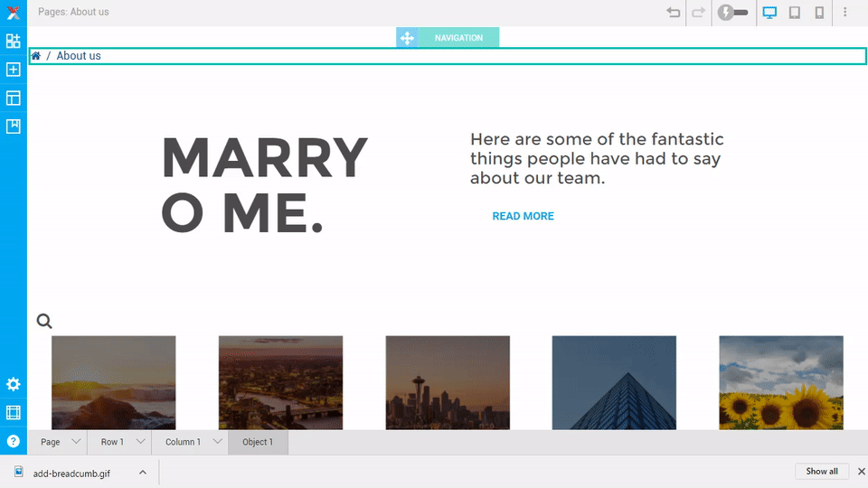Open the media filmstrip icon in sidebar
The width and height of the screenshot is (868, 488).
tap(14, 413)
